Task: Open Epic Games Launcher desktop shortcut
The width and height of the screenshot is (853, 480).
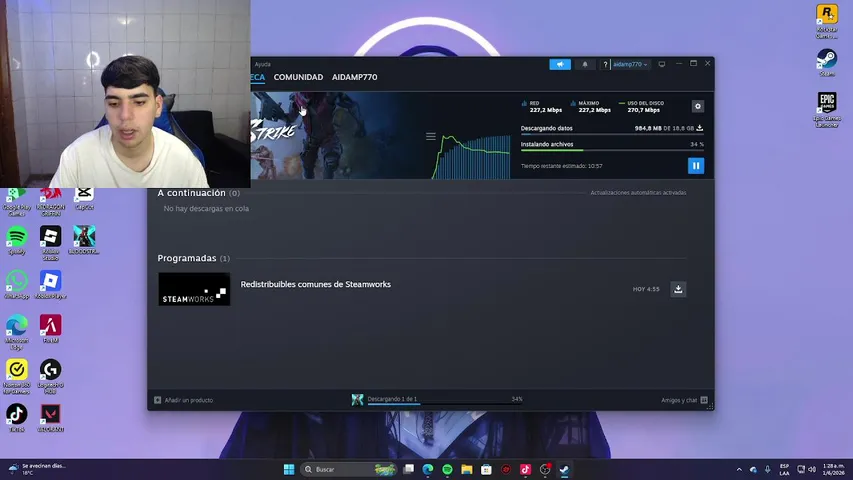Action: click(x=827, y=109)
